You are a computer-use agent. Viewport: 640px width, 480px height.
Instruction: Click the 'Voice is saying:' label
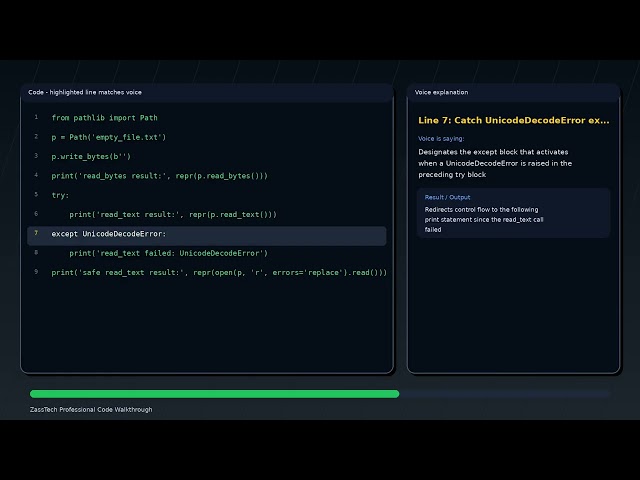point(441,139)
